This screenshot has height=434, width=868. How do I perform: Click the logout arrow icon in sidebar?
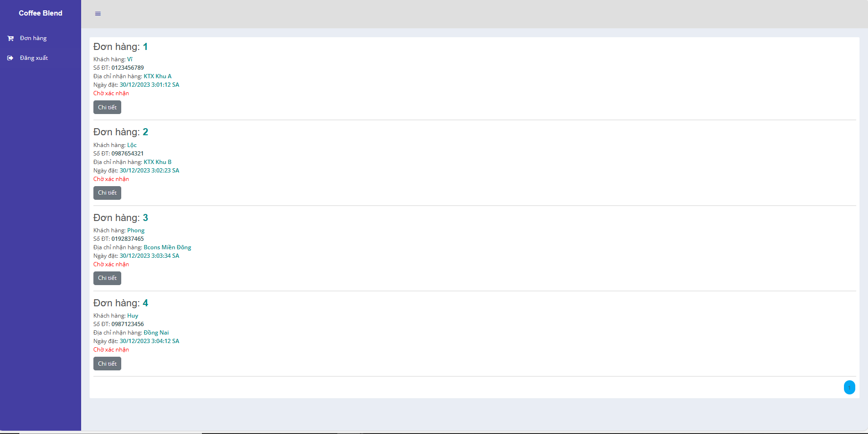(x=10, y=58)
